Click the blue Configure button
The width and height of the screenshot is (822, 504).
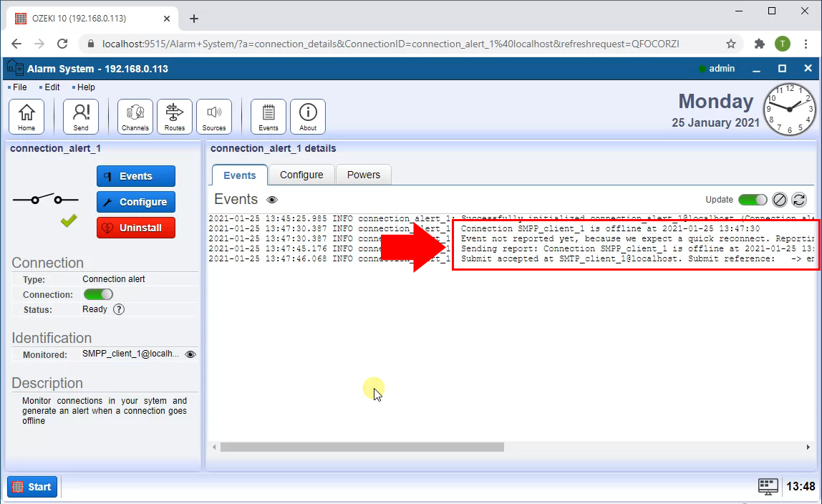coord(136,202)
